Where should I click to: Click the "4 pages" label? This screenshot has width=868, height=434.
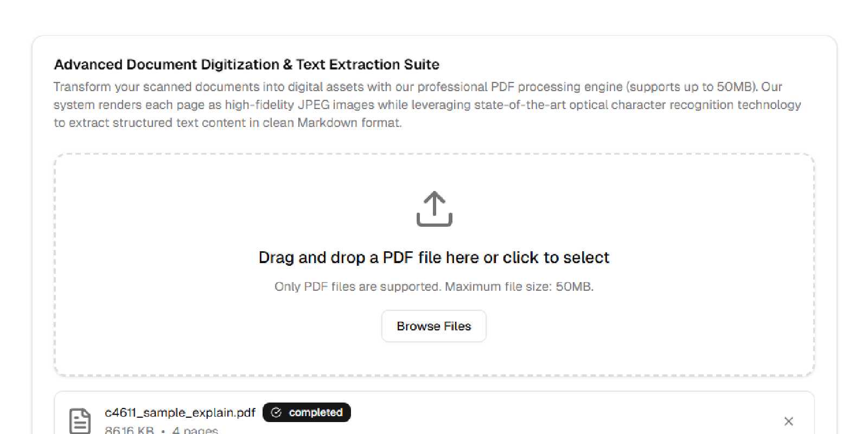pos(195,430)
